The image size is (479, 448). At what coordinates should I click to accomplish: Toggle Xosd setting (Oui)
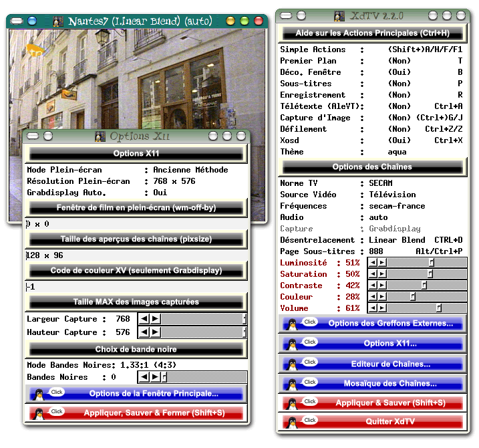pyautogui.click(x=400, y=140)
